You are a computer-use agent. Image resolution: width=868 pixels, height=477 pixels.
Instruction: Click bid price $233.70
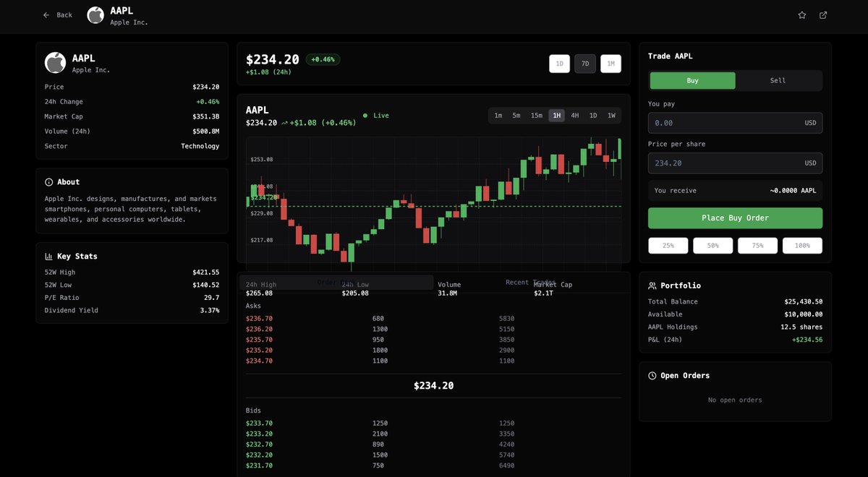point(259,424)
